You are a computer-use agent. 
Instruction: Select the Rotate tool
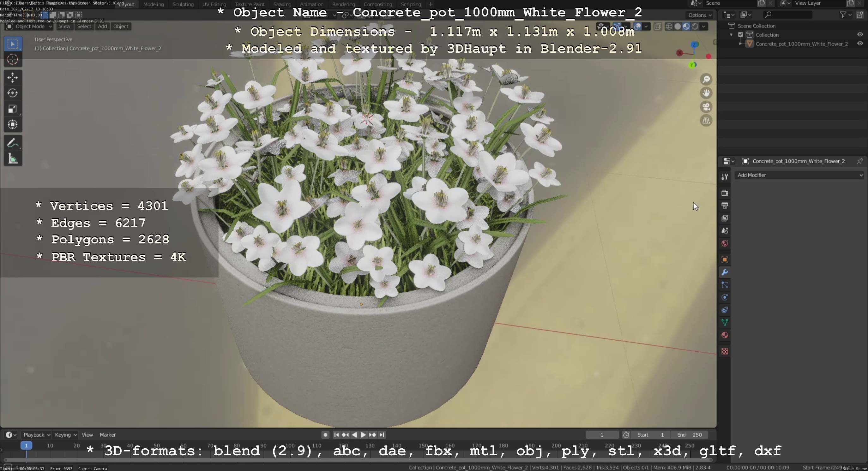coord(13,93)
